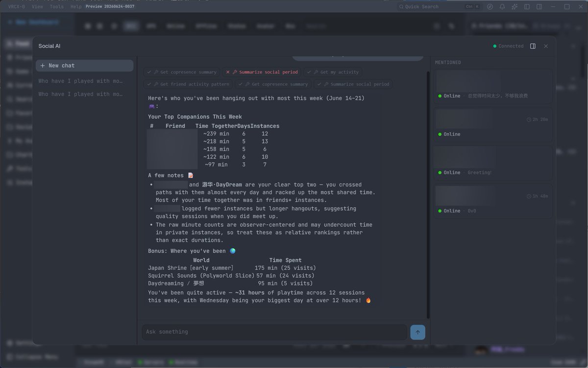This screenshot has height=368, width=588.
Task: Close the Social AI dialog
Action: coord(546,46)
